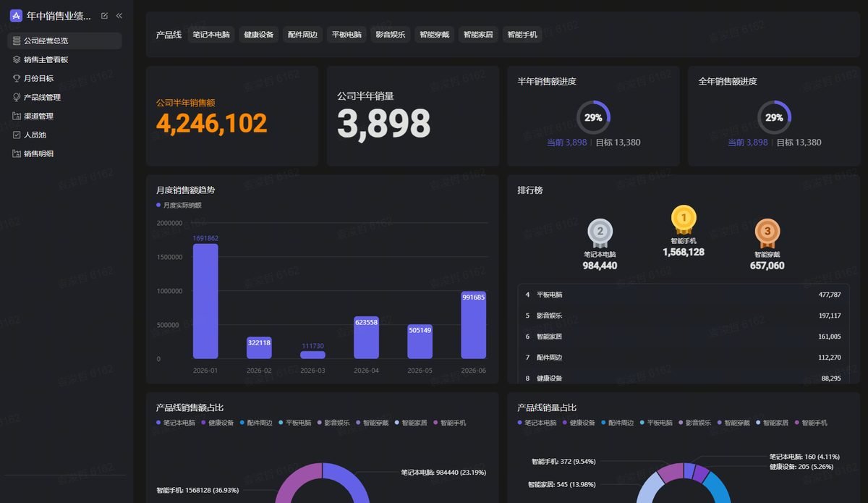This screenshot has width=868, height=503.
Task: Click the checkbox icon beside 人员池
Action: coord(17,135)
